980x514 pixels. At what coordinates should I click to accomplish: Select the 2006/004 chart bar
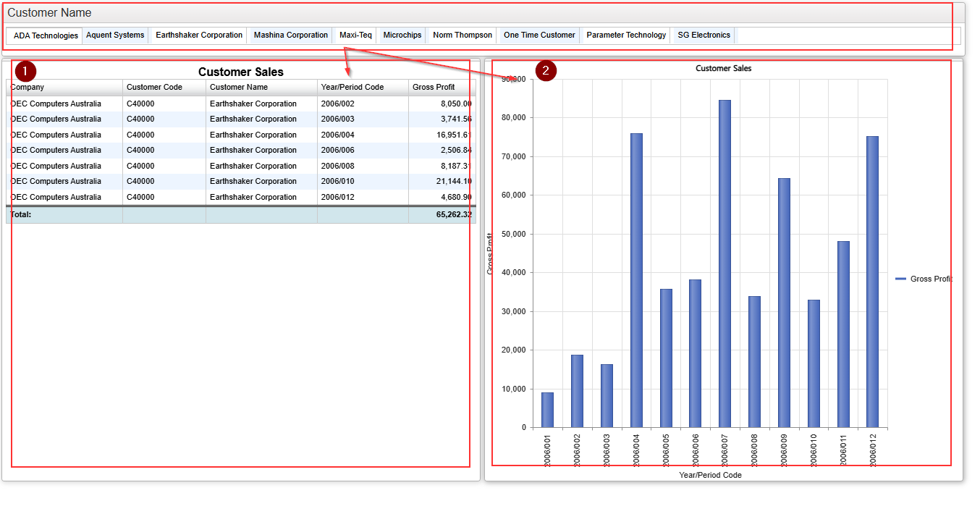coord(636,280)
